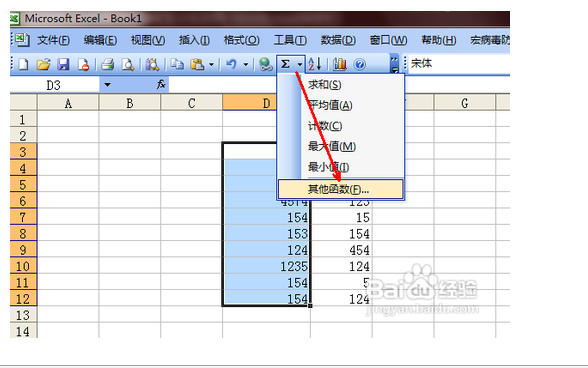
Task: Click the permission document icon
Action: (83, 65)
